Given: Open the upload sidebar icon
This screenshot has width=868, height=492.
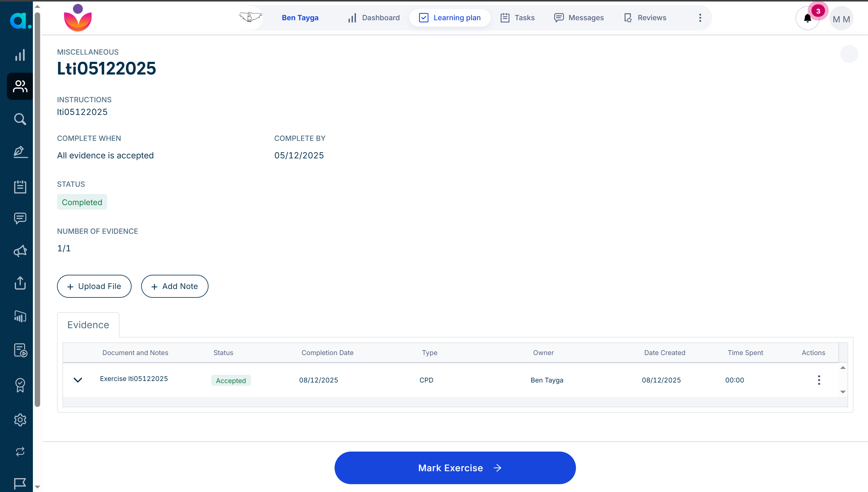Looking at the screenshot, I should click(20, 283).
